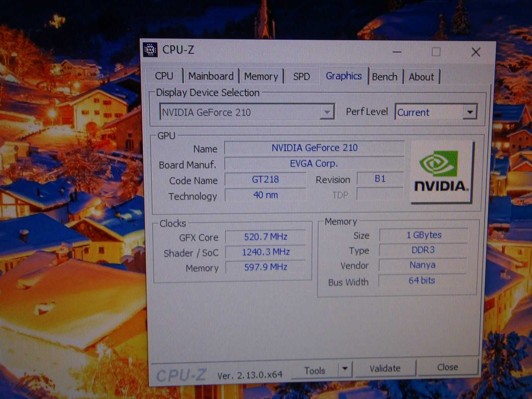Image resolution: width=532 pixels, height=399 pixels.
Task: Expand the Tools dropdown arrow
Action: [x=345, y=369]
